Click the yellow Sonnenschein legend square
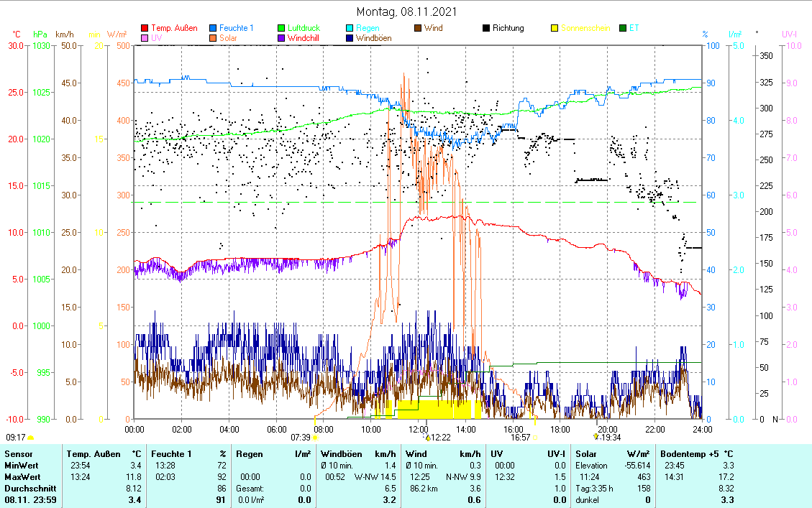Image resolution: width=812 pixels, height=508 pixels. pos(555,29)
